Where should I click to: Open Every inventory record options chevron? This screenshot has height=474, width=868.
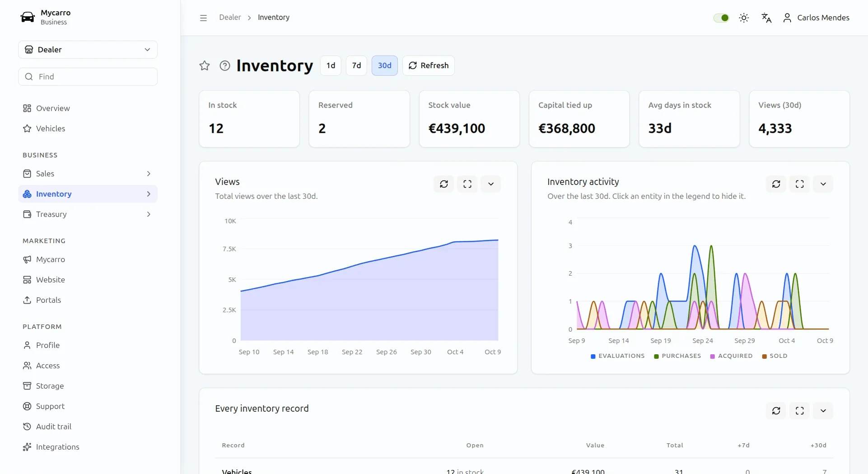click(x=823, y=411)
